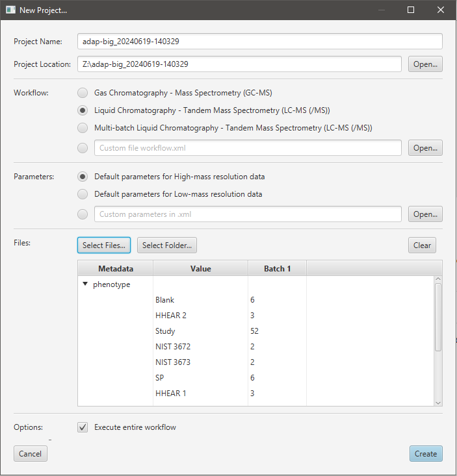Viewport: 457px width, 476px height.
Task: Cancel the new project dialog
Action: coord(30,453)
